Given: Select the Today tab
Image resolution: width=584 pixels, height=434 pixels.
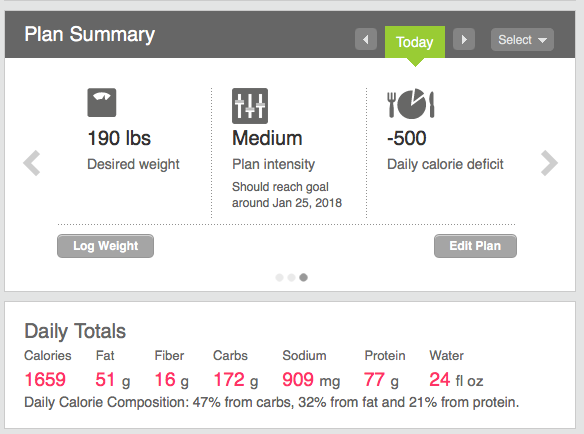Looking at the screenshot, I should pos(415,42).
